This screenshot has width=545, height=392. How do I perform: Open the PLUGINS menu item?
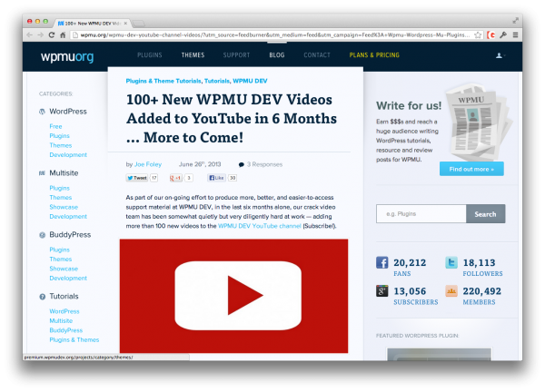(150, 55)
